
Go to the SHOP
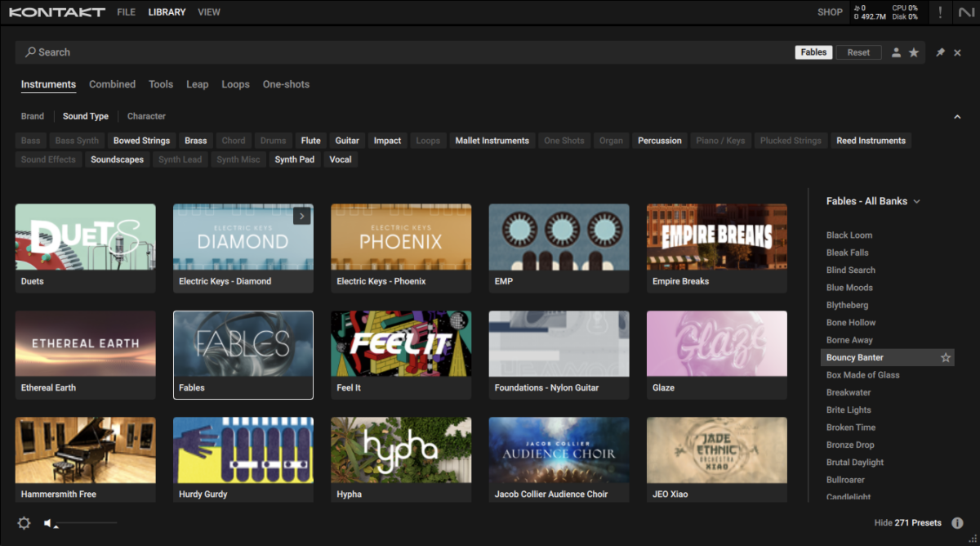(x=830, y=12)
